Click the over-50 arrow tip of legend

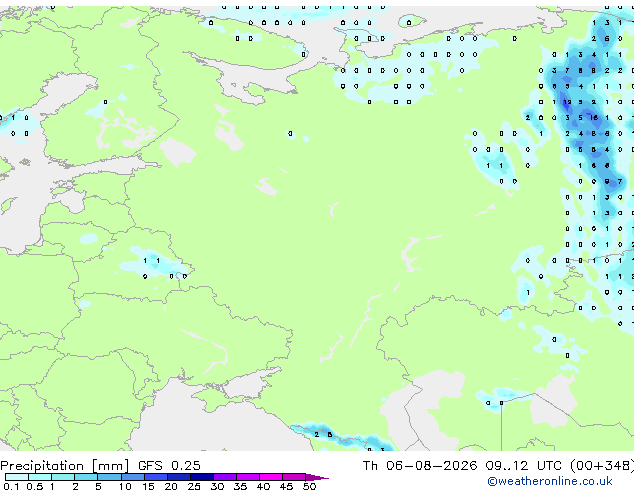pos(317,477)
